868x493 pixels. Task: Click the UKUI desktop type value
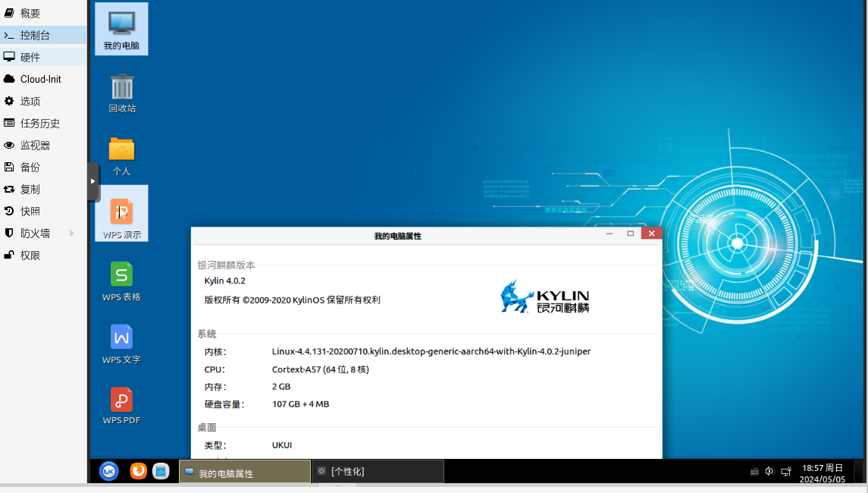282,445
